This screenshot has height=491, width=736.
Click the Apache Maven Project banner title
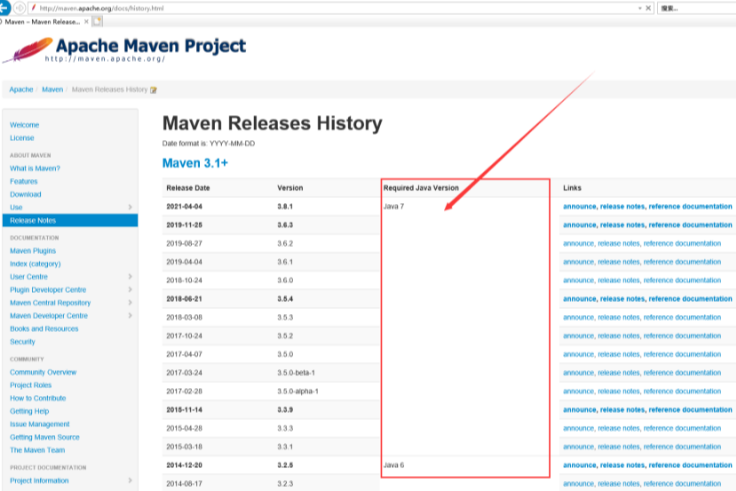(151, 46)
